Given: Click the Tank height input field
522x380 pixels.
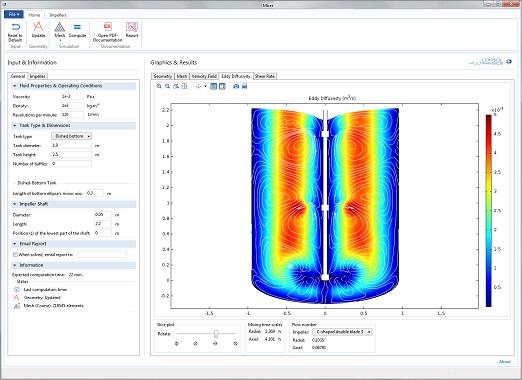Looking at the screenshot, I should pos(71,155).
